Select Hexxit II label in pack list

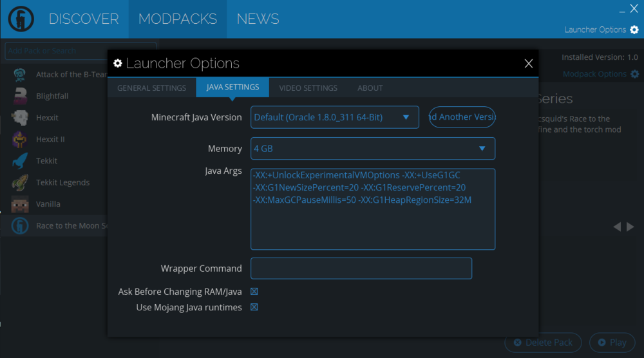50,140
